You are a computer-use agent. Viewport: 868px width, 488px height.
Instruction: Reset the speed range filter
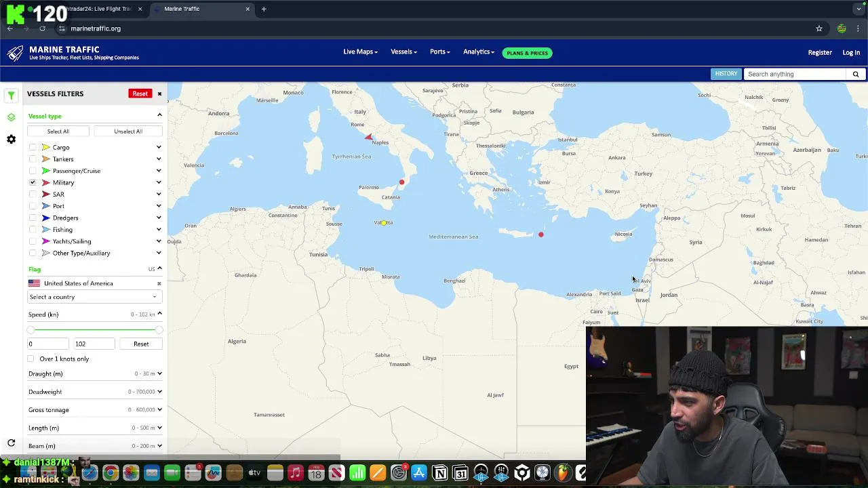[x=141, y=344]
